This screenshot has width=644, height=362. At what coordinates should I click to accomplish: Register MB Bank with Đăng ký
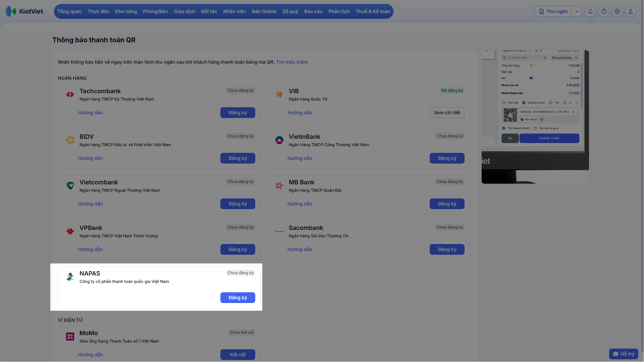pos(447,204)
